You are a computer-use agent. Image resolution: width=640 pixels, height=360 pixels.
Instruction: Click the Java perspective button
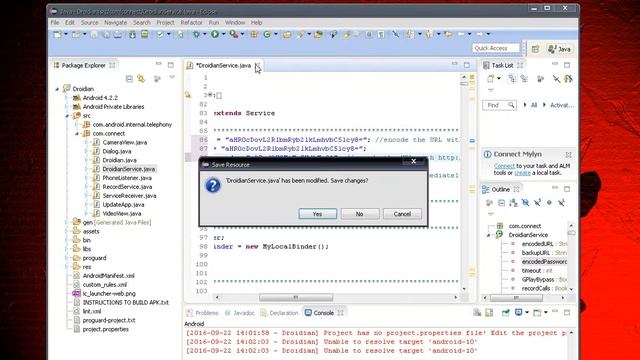[x=560, y=49]
